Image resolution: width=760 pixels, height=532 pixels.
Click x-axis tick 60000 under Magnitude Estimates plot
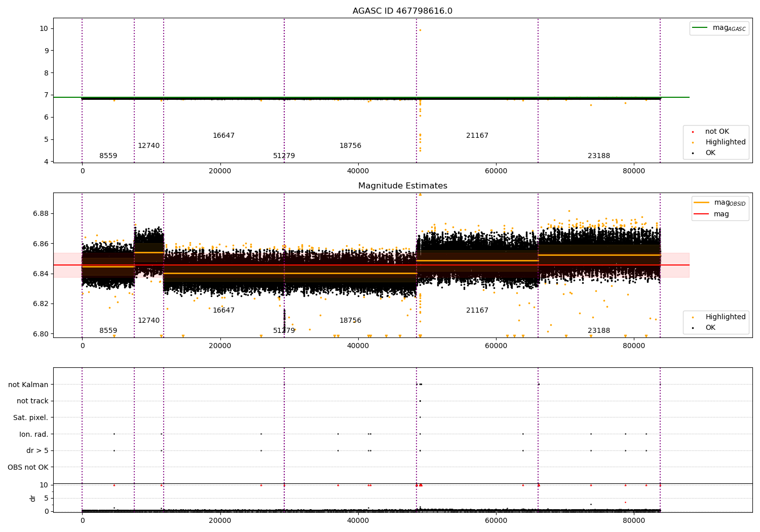click(x=496, y=346)
